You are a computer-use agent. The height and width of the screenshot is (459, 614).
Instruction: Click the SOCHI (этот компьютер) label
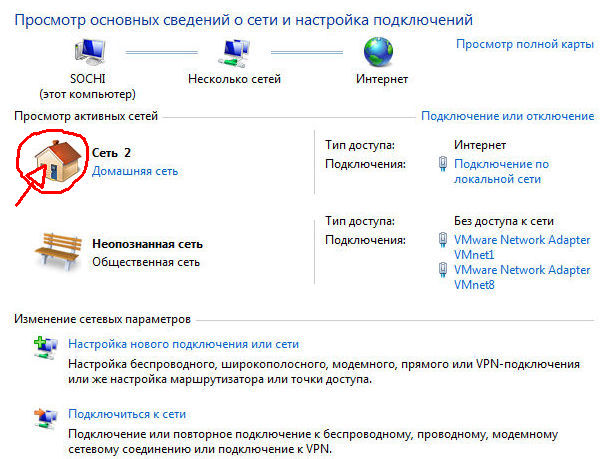(87, 87)
